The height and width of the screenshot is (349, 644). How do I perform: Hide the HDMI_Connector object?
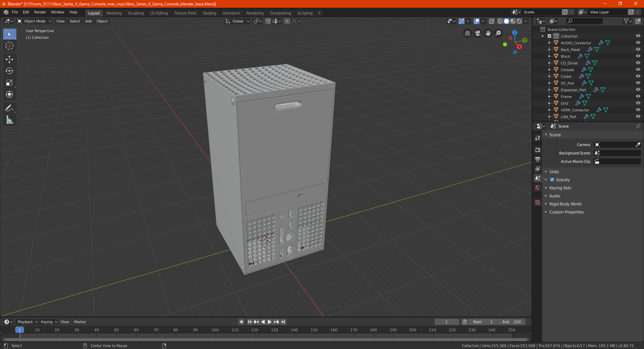click(x=638, y=110)
